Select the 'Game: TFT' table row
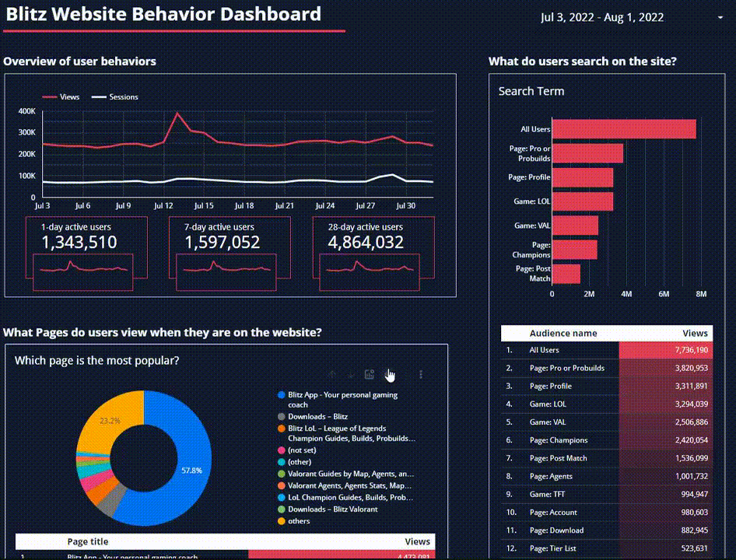The image size is (736, 560). click(x=607, y=495)
